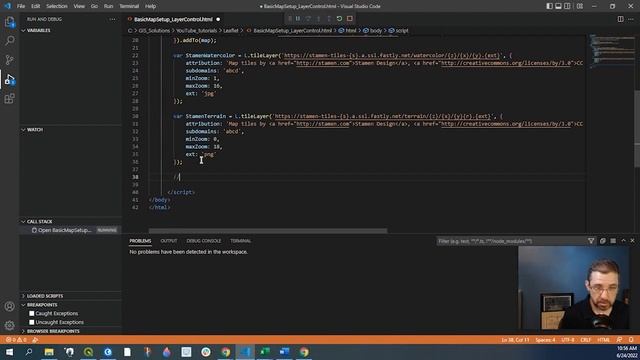The image size is (640, 360).
Task: Open the Run menu
Action: click(108, 6)
